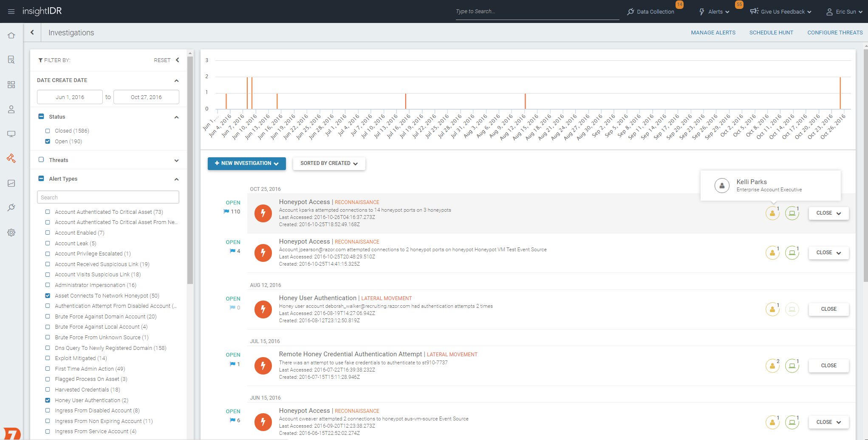Click the user icon on kparks alert
Viewport: 868px width, 440px height.
pyautogui.click(x=772, y=213)
